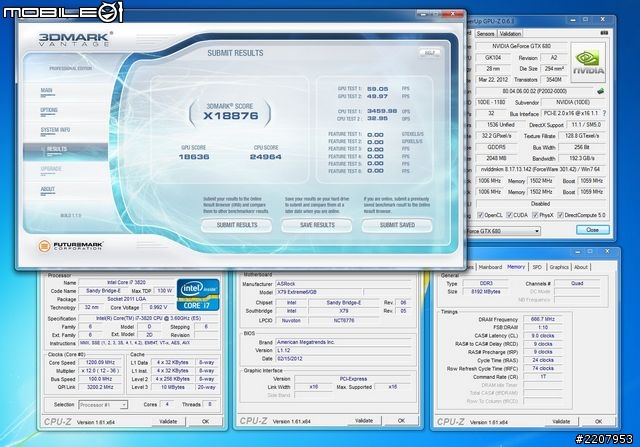Click OK in the CPU-Z motherboard window
640x447 pixels.
(401, 420)
